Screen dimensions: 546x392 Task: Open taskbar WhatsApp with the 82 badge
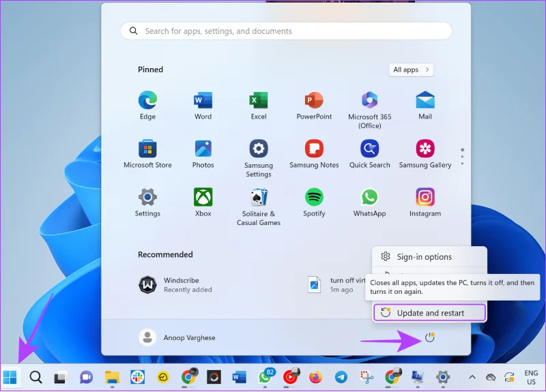(x=265, y=377)
